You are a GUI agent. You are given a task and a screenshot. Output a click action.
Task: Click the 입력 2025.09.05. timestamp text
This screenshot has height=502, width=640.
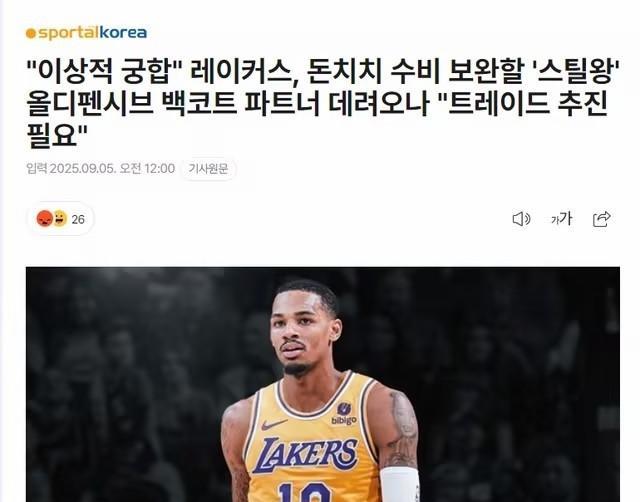(100, 168)
